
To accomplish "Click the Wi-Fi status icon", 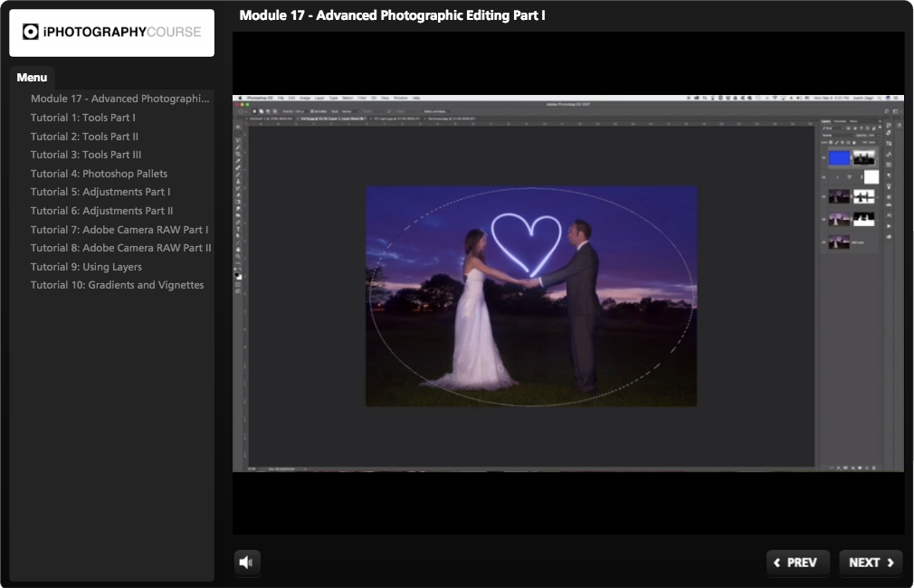I will click(774, 98).
